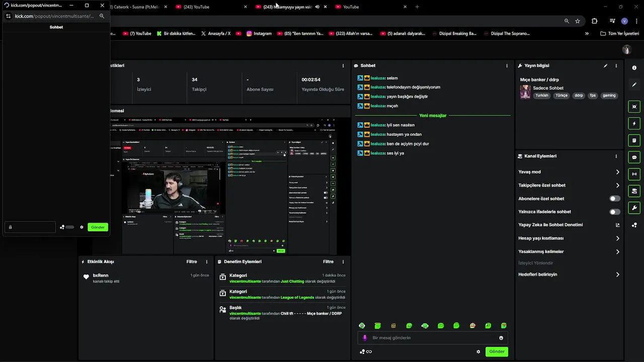Toggle the stream preview sidebar icon
The image size is (644, 362).
pos(634,107)
